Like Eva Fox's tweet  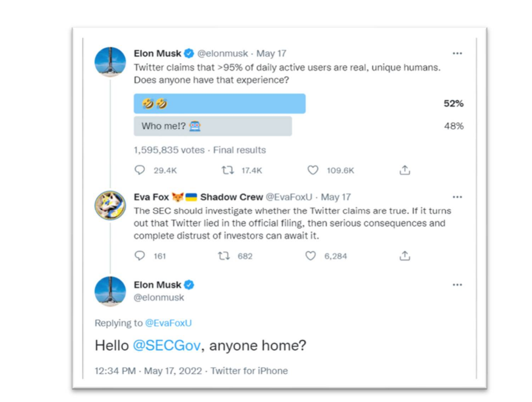[x=311, y=256]
